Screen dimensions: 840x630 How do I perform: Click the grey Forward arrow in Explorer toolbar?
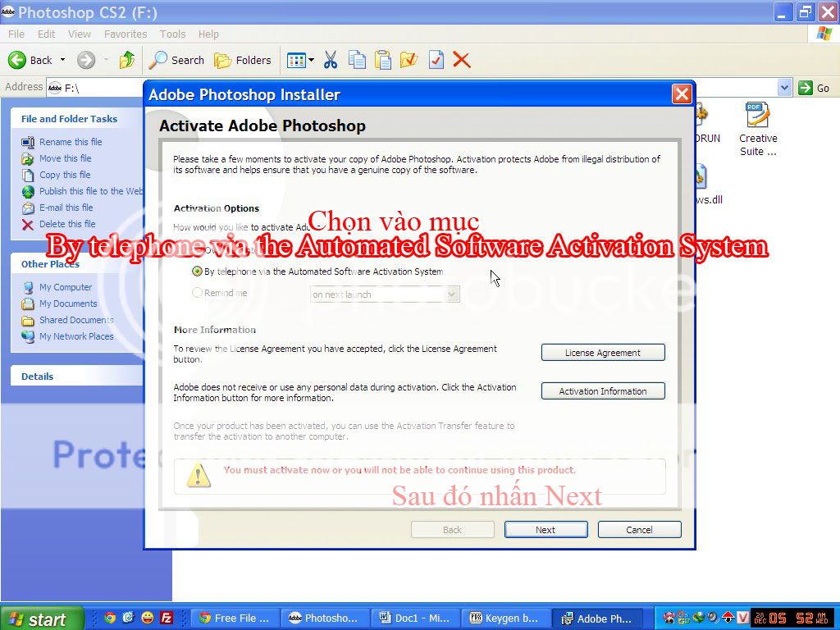(85, 60)
